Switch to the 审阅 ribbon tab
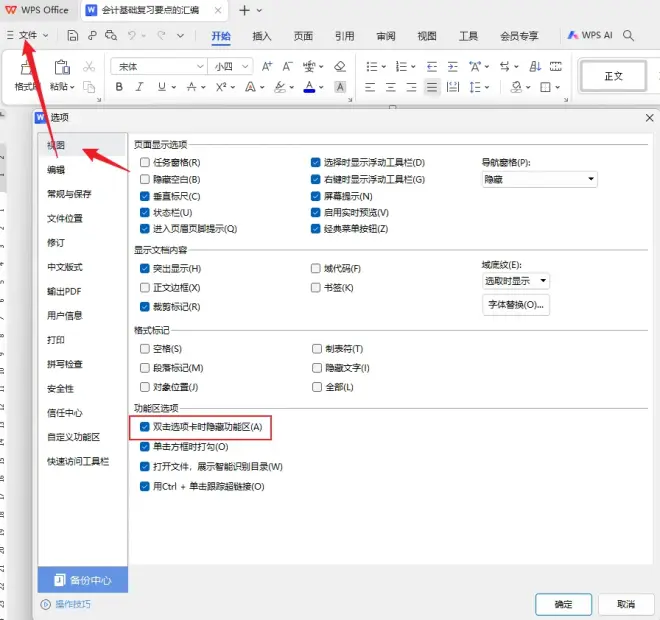The width and height of the screenshot is (660, 620). click(x=386, y=36)
